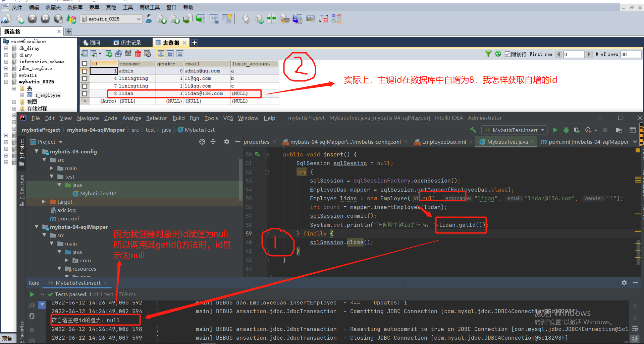The height and width of the screenshot is (344, 644).
Task: Add new SQLyog connection tab plus button
Action: tap(69, 31)
